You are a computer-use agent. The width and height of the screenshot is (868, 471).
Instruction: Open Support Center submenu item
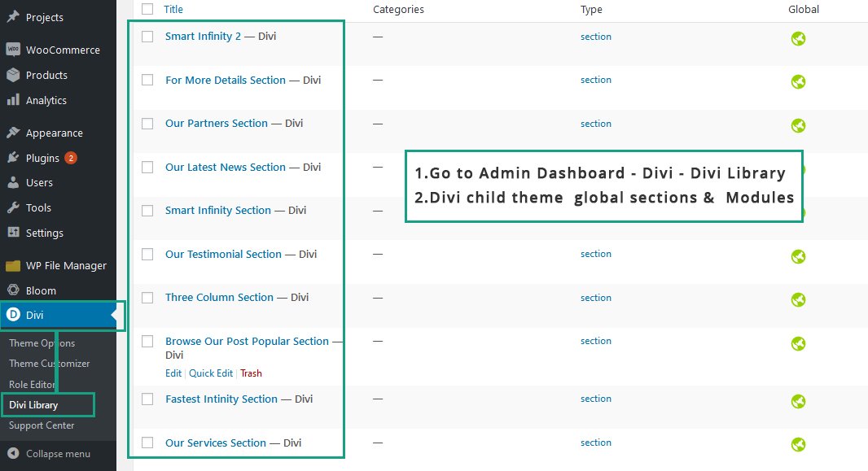42,425
